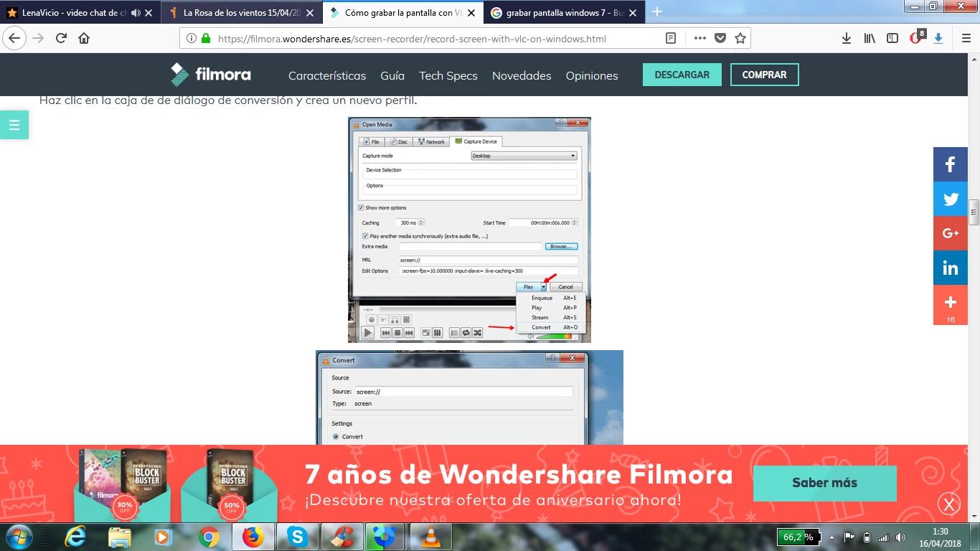Click the Saber más banner button
980x551 pixels.
pos(824,483)
